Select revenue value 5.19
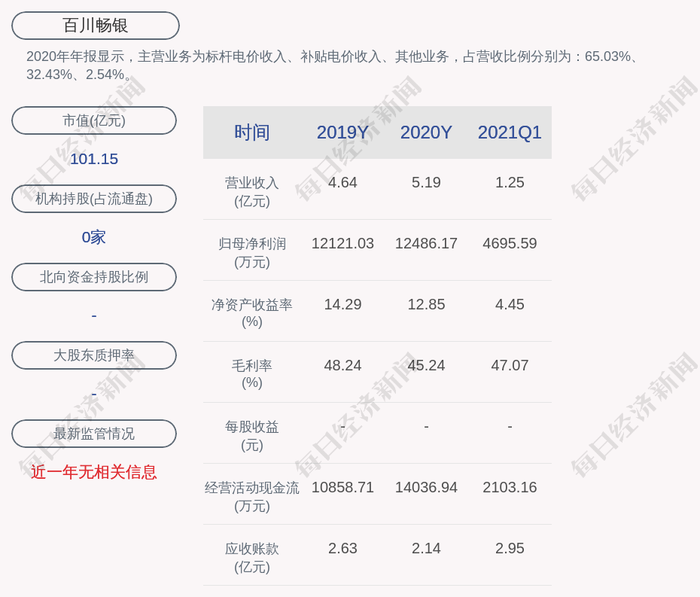The height and width of the screenshot is (597, 700). click(x=426, y=183)
